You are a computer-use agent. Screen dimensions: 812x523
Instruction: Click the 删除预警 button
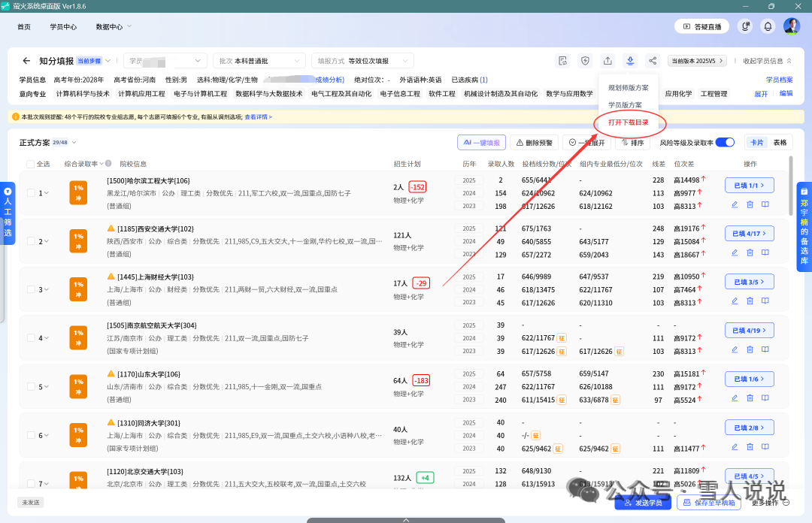pos(535,143)
